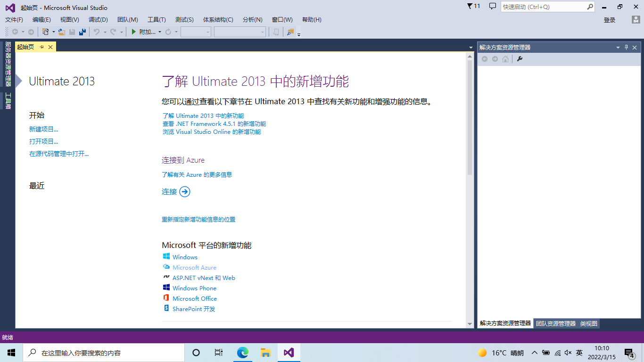Click the Windows taskbar search box
Image resolution: width=644 pixels, height=362 pixels.
[x=104, y=353]
